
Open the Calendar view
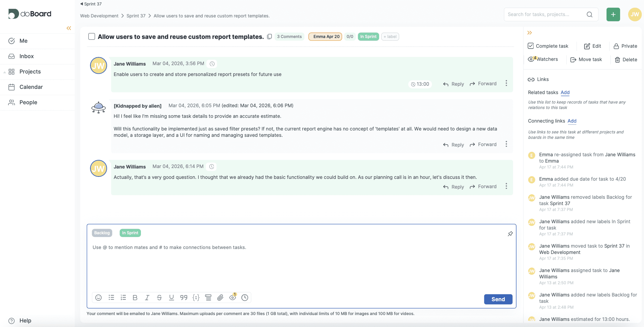pos(37,87)
